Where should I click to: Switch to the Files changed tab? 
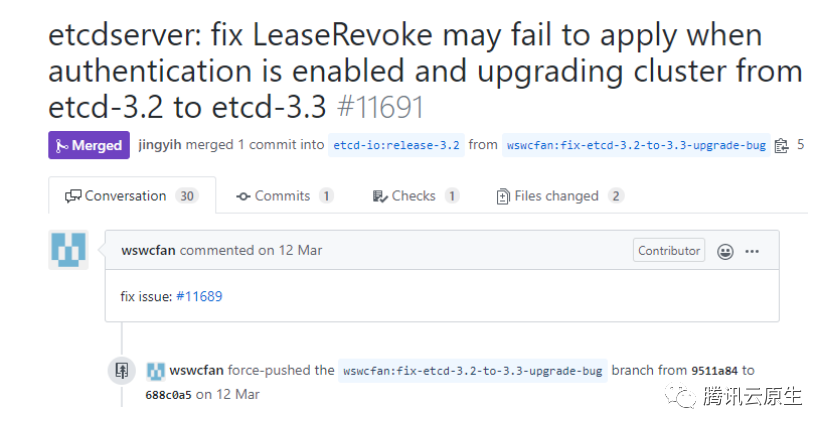pos(559,196)
